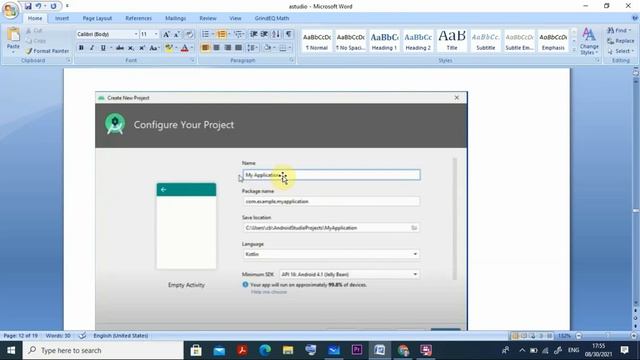Save the document from Quick Access toolbar
This screenshot has height=360, width=640.
[x=28, y=6]
